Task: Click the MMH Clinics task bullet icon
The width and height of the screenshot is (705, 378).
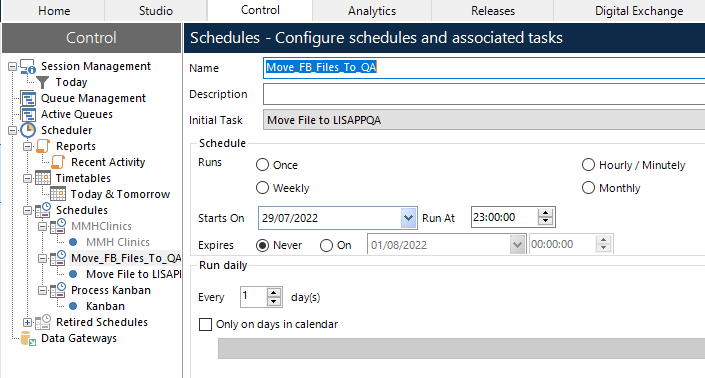Action: (x=73, y=242)
